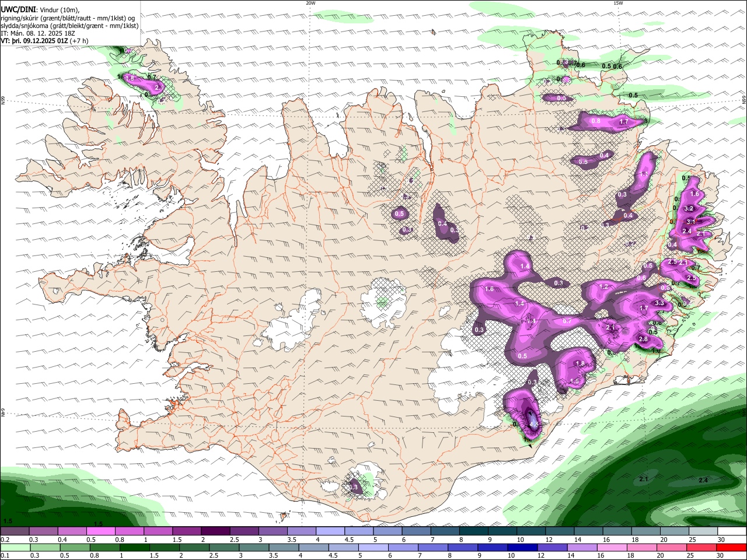Click the rigning/skúrir legend description line
The height and width of the screenshot is (560, 747).
pyautogui.click(x=67, y=17)
